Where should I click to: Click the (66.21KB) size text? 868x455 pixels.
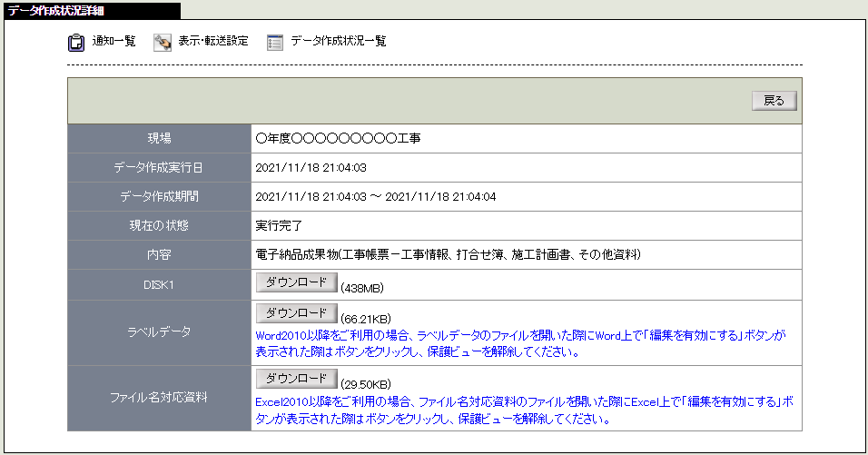(x=366, y=320)
